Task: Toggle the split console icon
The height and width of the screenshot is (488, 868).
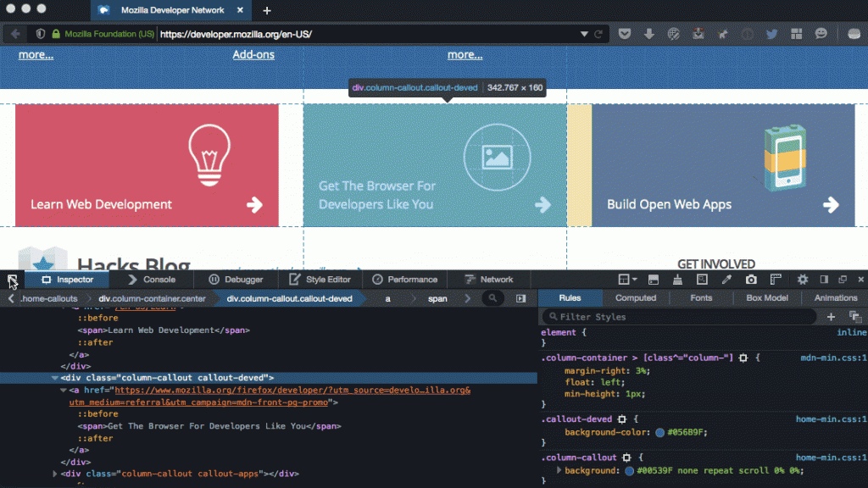Action: 654,280
